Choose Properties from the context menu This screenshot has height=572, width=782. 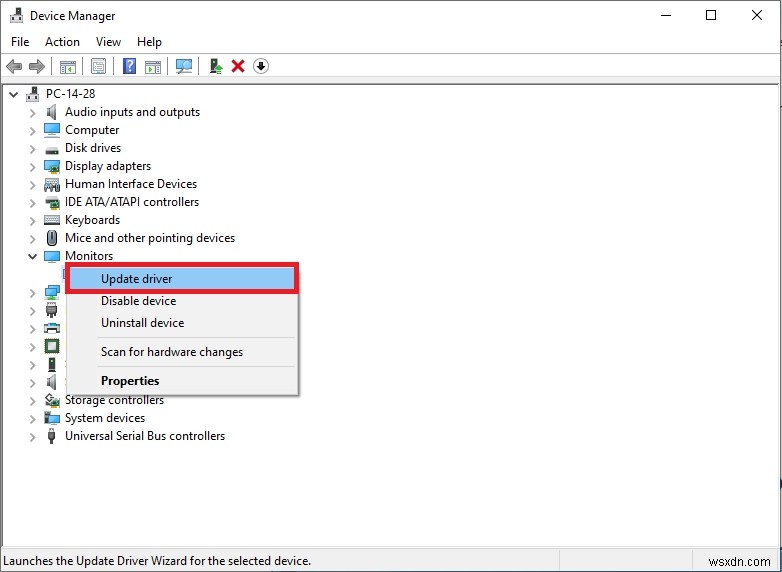[182, 381]
